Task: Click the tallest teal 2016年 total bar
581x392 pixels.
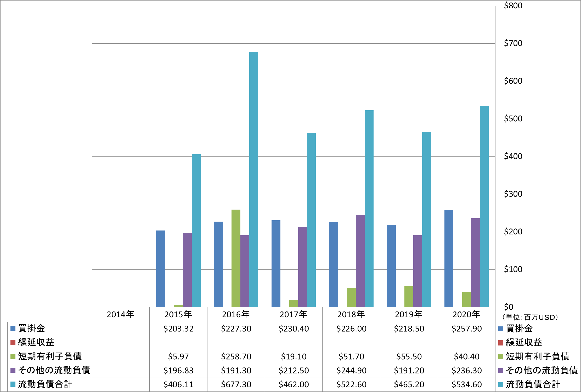Action: coord(254,180)
